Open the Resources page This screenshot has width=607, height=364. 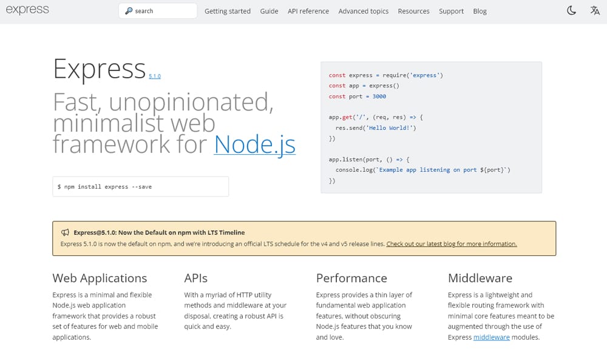413,11
